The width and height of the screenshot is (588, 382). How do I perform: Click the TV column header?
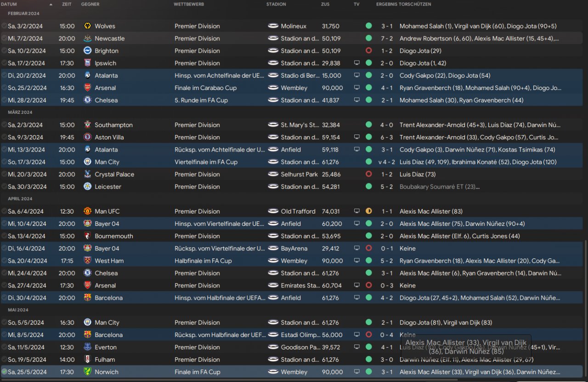[x=356, y=4]
